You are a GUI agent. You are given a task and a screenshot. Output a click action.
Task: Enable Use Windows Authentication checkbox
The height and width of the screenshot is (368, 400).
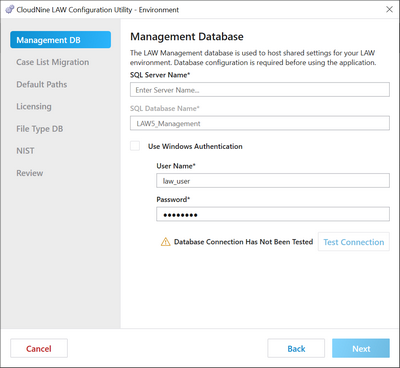[x=135, y=146]
